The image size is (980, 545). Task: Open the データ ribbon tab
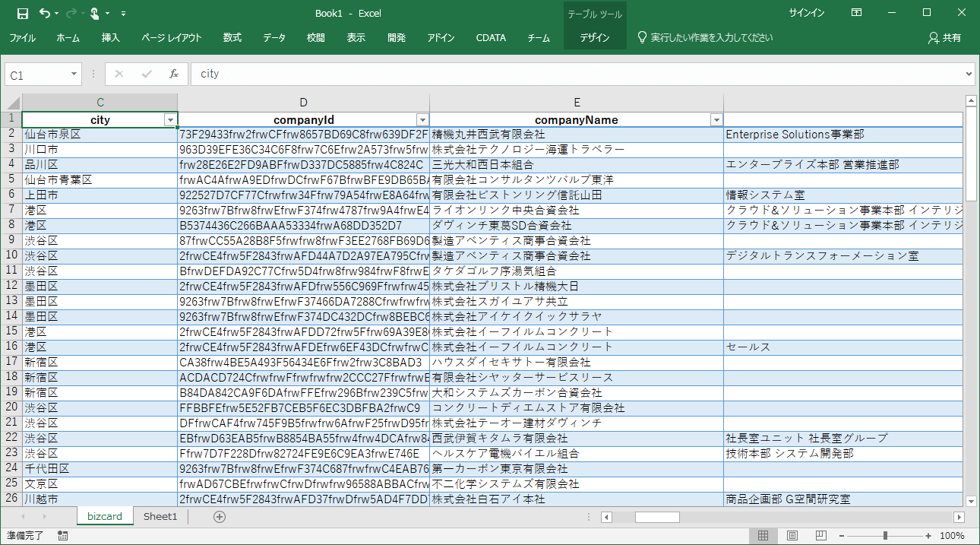274,38
